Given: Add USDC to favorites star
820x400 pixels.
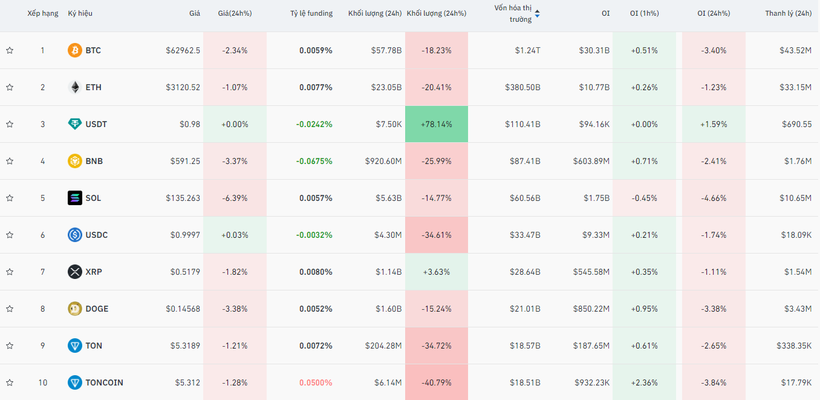Looking at the screenshot, I should click(x=9, y=235).
